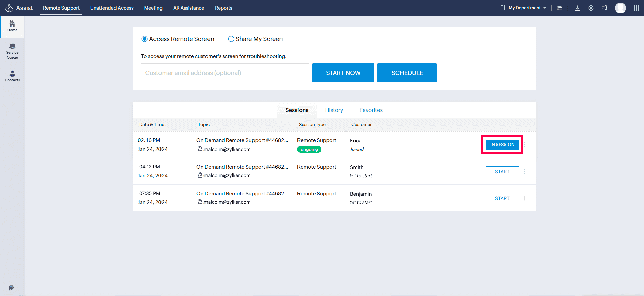Open settings gear icon
This screenshot has height=296, width=644.
591,8
